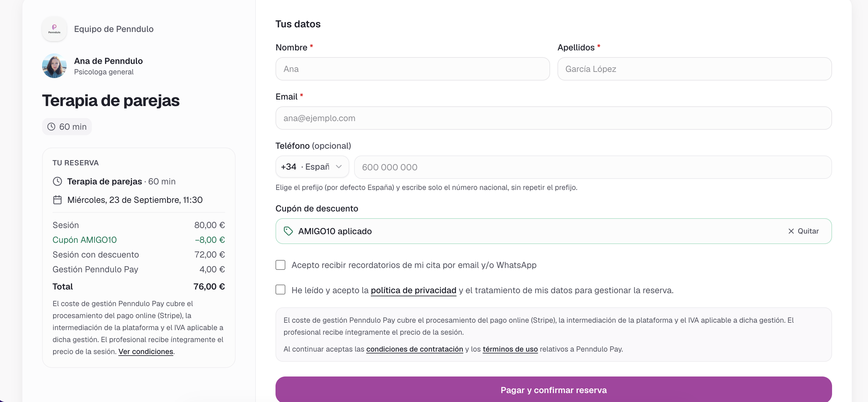Screen dimensions: 868x402
Task: Click Pagar y confirmar reserva button
Action: tap(553, 389)
